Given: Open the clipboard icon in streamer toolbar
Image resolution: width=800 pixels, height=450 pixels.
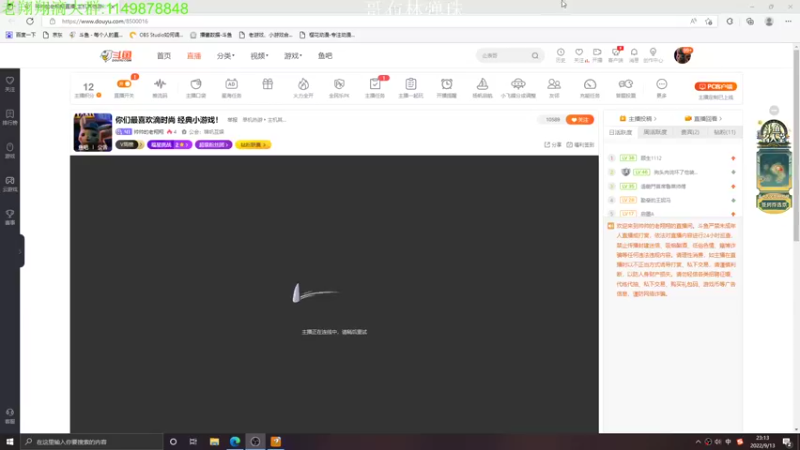Looking at the screenshot, I should (411, 84).
